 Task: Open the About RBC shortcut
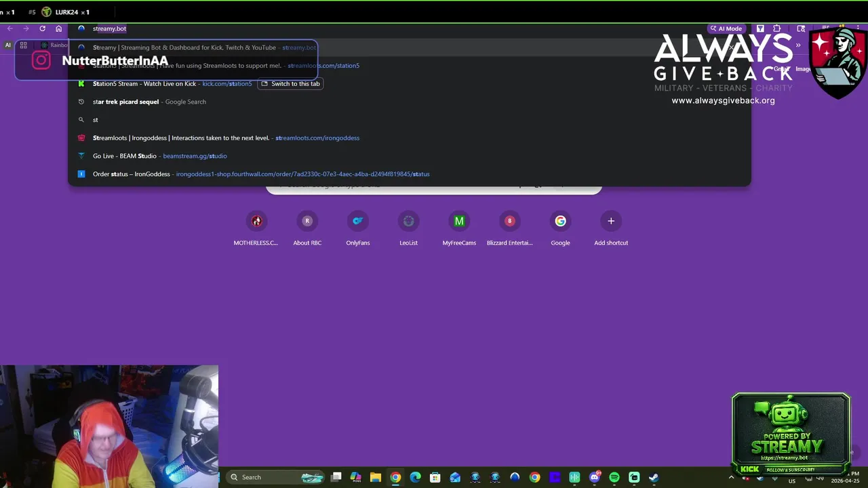pos(307,229)
